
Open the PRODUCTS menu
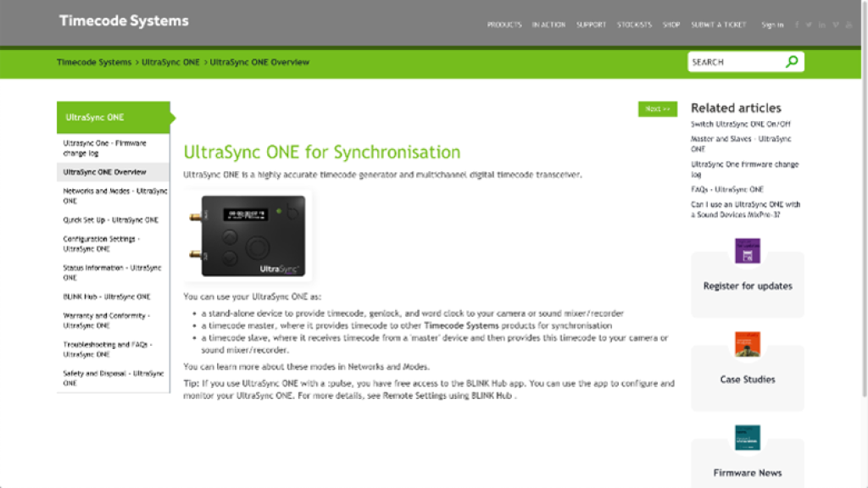[504, 25]
